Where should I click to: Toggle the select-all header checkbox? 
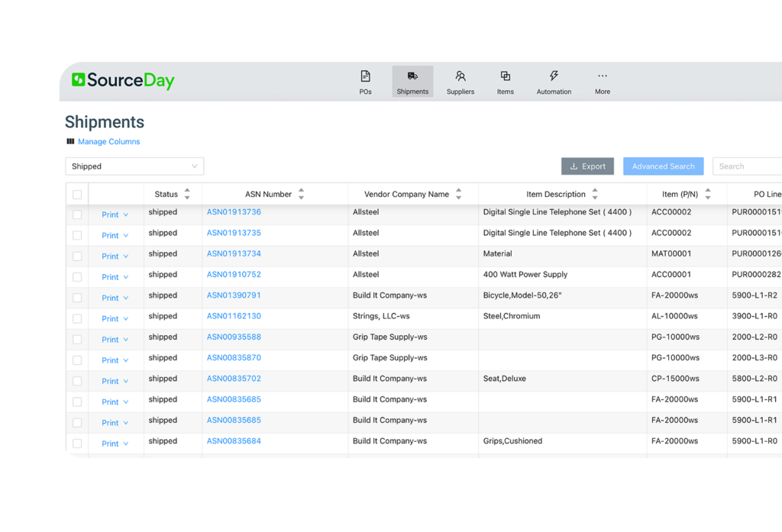(77, 195)
